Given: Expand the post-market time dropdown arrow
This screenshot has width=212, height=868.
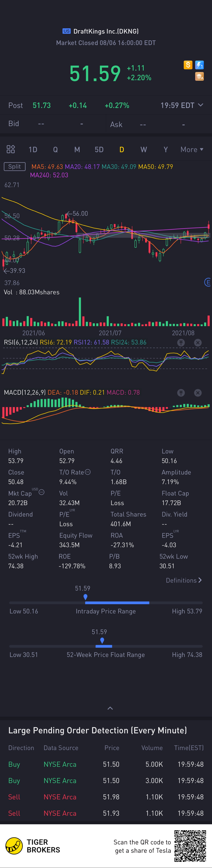Looking at the screenshot, I should point(201,105).
